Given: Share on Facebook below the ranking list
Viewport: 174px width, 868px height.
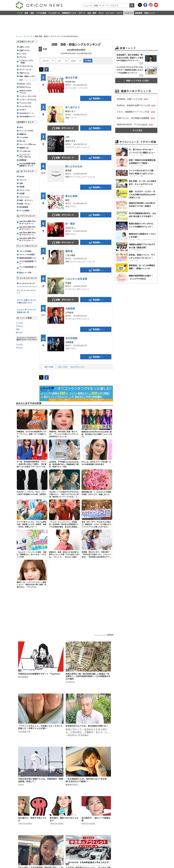Looking at the screenshot, I should pos(47,377).
